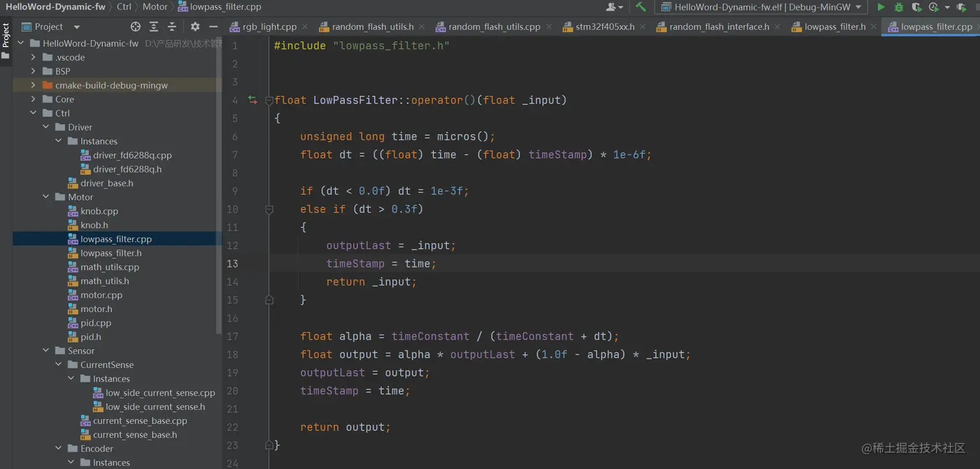The height and width of the screenshot is (469, 980).
Task: Select knob.cpp in the Project tree
Action: click(99, 211)
